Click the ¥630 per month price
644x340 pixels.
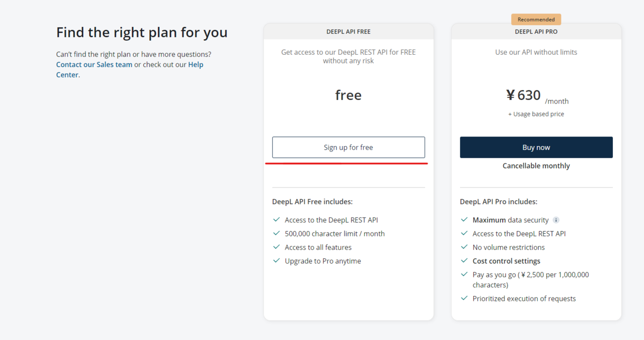(x=537, y=96)
